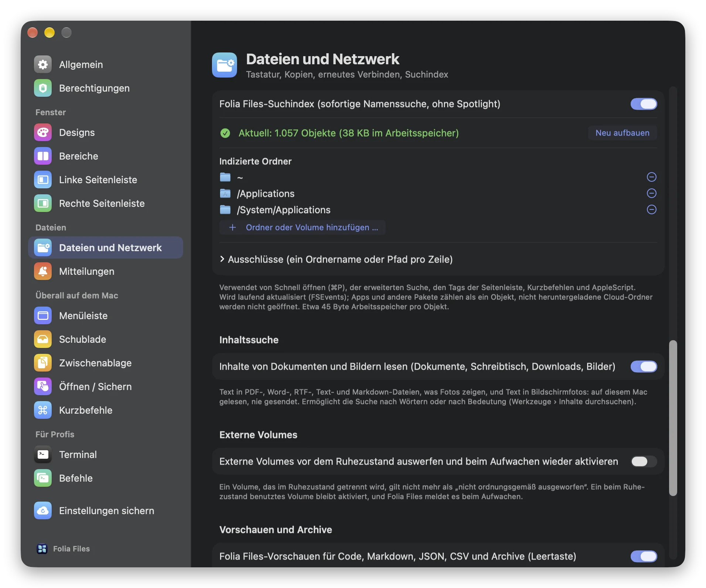The height and width of the screenshot is (588, 706).
Task: Toggle the Folia Files-Suchindex switch
Action: (x=644, y=104)
